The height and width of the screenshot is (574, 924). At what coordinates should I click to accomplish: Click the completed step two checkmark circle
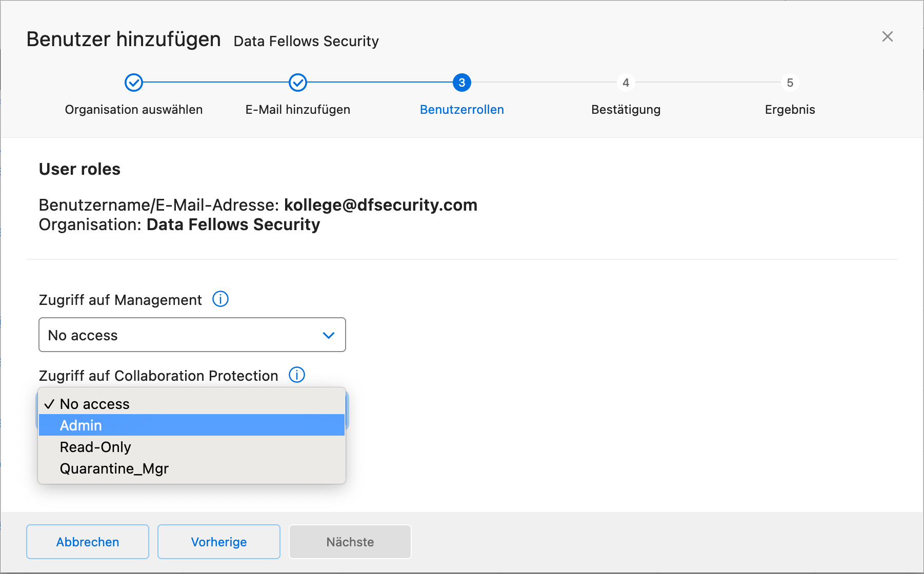point(298,83)
